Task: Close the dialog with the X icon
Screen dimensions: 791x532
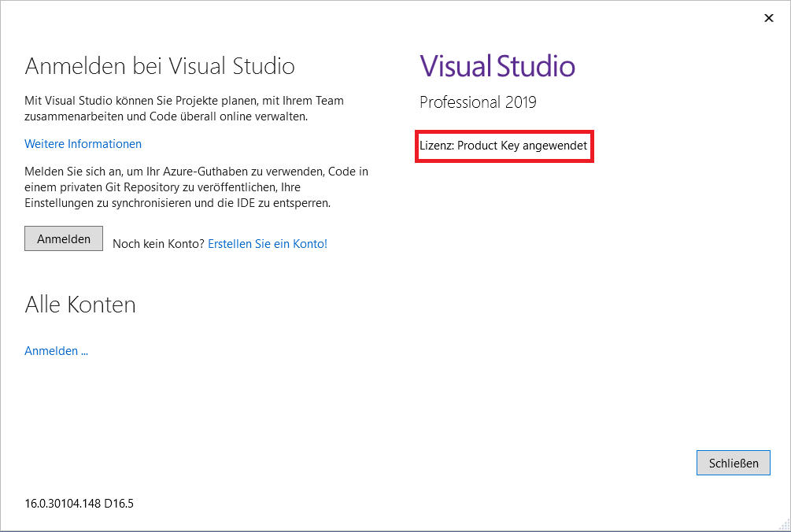Action: pos(769,18)
